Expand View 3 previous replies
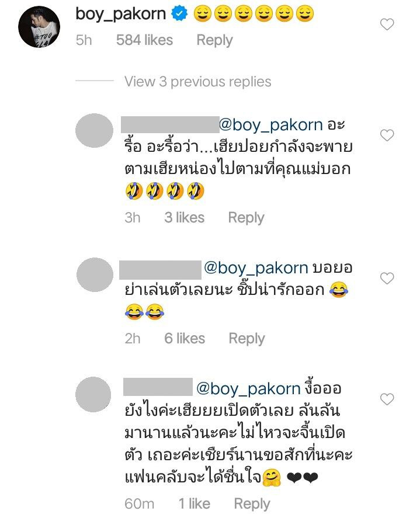The height and width of the screenshot is (518, 420). [x=197, y=81]
